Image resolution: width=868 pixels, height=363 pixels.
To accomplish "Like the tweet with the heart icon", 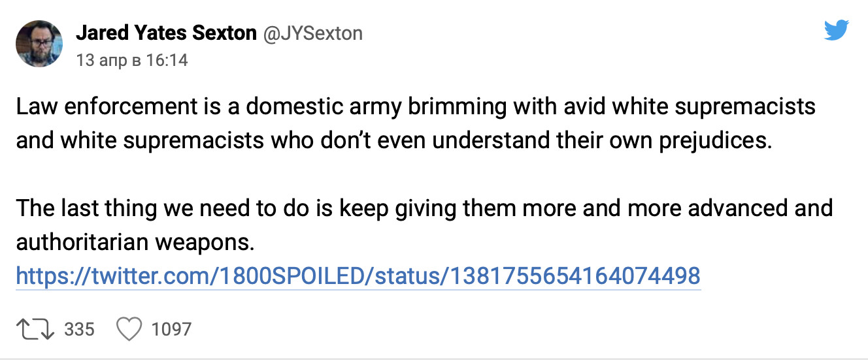I will pos(129,329).
